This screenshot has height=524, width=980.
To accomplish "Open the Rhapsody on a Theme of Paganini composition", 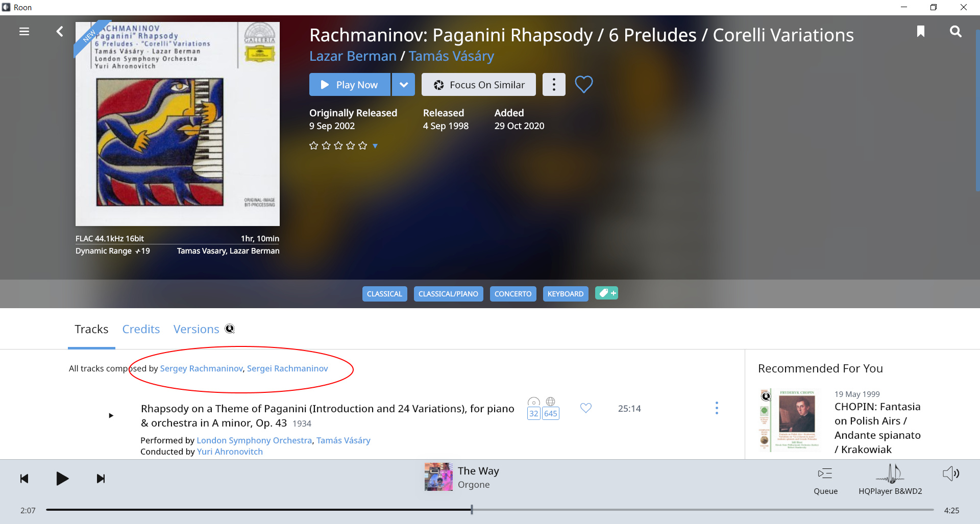I will coord(327,416).
